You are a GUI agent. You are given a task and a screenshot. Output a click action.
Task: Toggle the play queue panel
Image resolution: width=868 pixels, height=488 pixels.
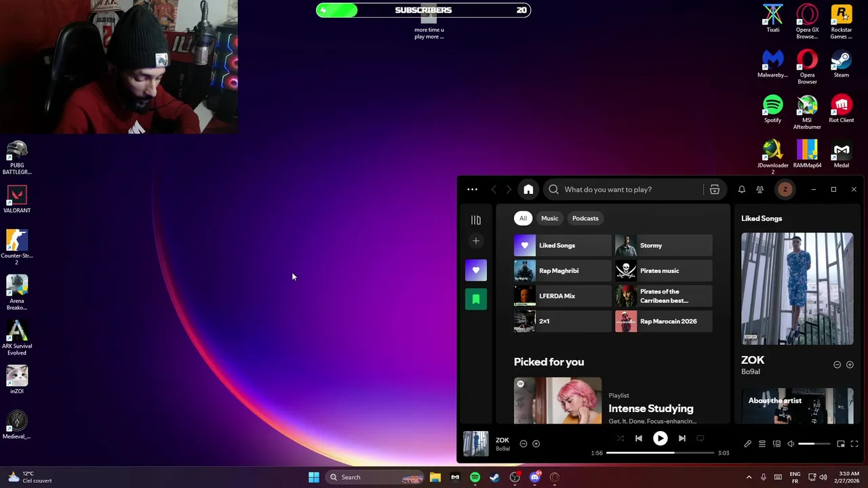762,444
